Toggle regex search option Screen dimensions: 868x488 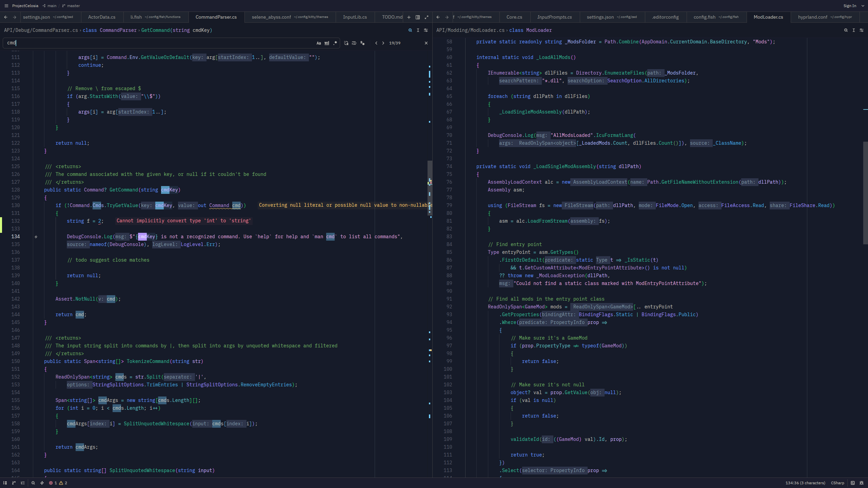click(x=335, y=43)
